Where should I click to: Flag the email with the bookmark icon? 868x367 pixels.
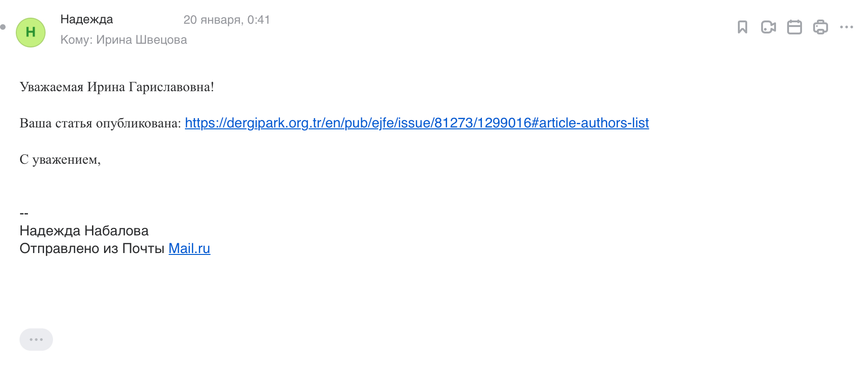point(742,27)
